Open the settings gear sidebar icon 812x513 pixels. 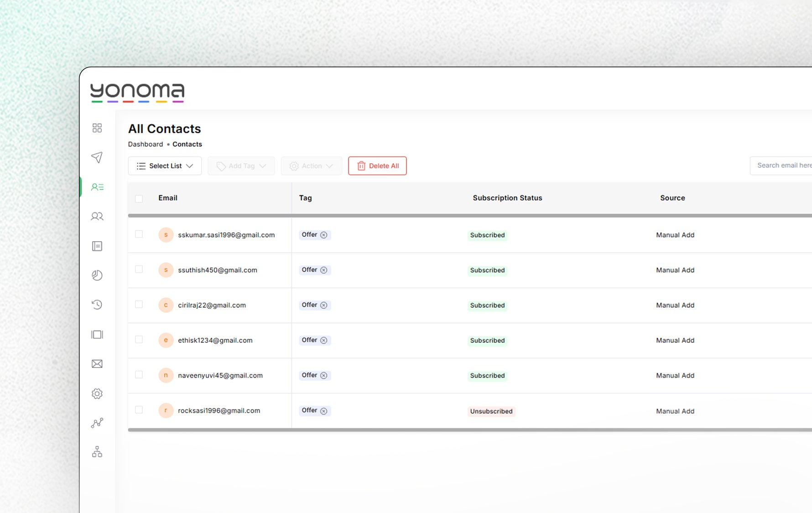(97, 394)
